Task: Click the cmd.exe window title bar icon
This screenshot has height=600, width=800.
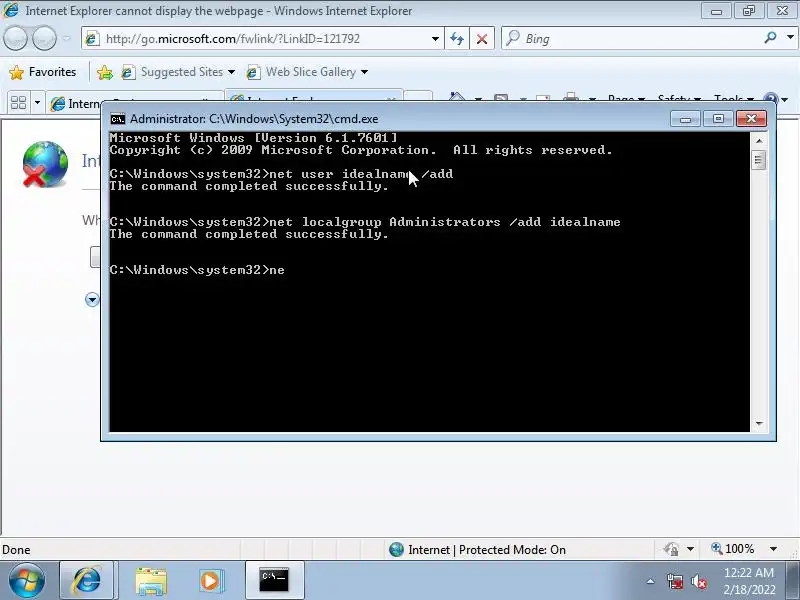Action: click(x=118, y=119)
